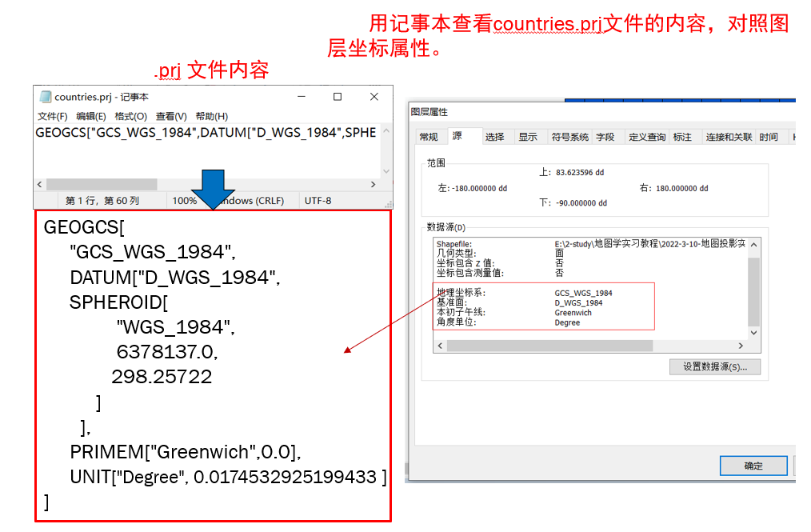Click the 确定 button
Viewport: 811px width, 532px height.
click(753, 466)
